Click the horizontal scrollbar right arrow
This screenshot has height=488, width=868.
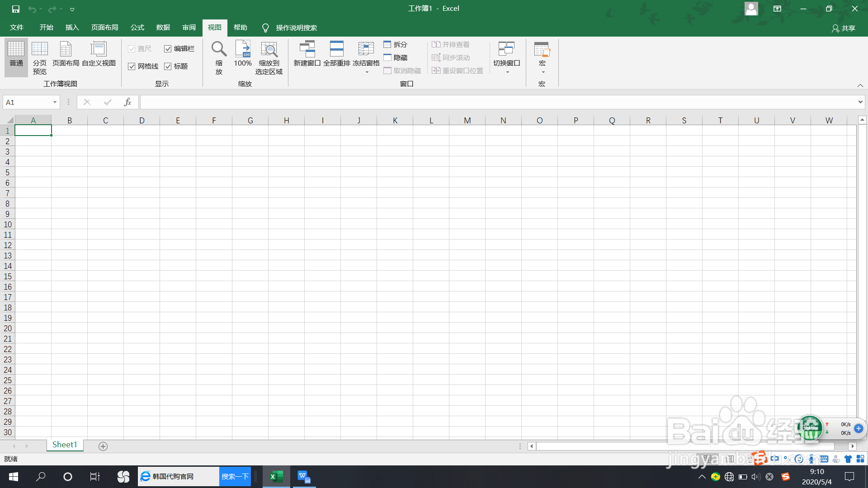click(853, 446)
